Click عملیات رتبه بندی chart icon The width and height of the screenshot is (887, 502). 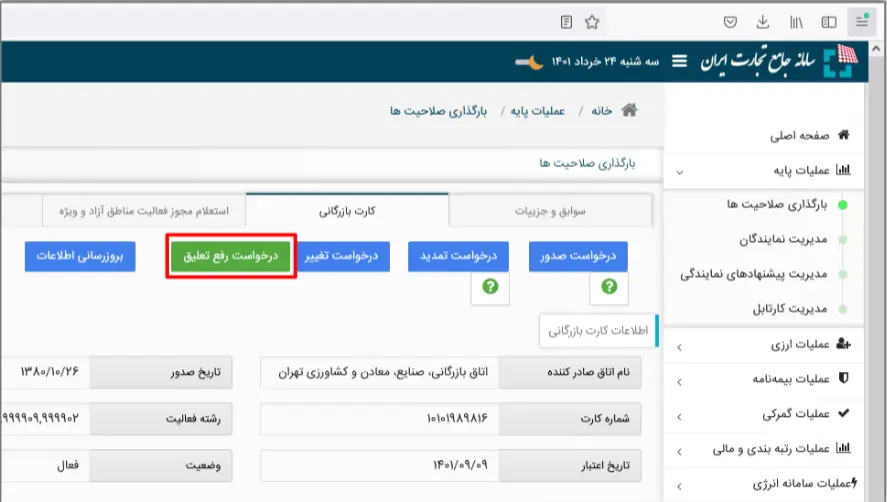click(x=843, y=448)
